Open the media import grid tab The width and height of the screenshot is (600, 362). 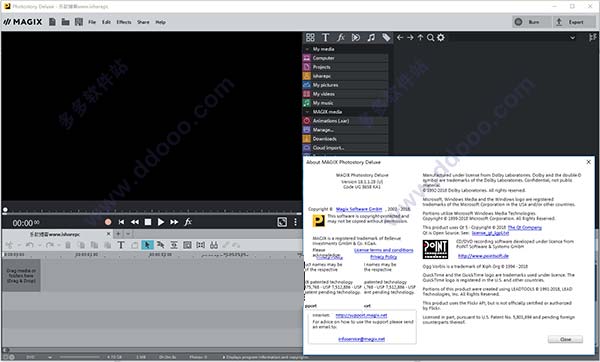[x=310, y=38]
